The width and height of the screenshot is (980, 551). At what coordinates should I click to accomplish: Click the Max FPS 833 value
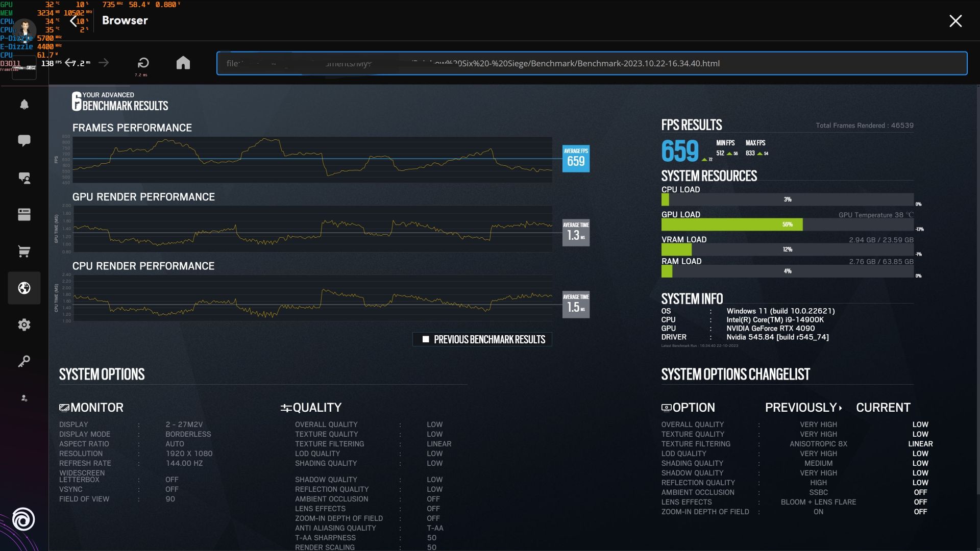[x=750, y=153]
